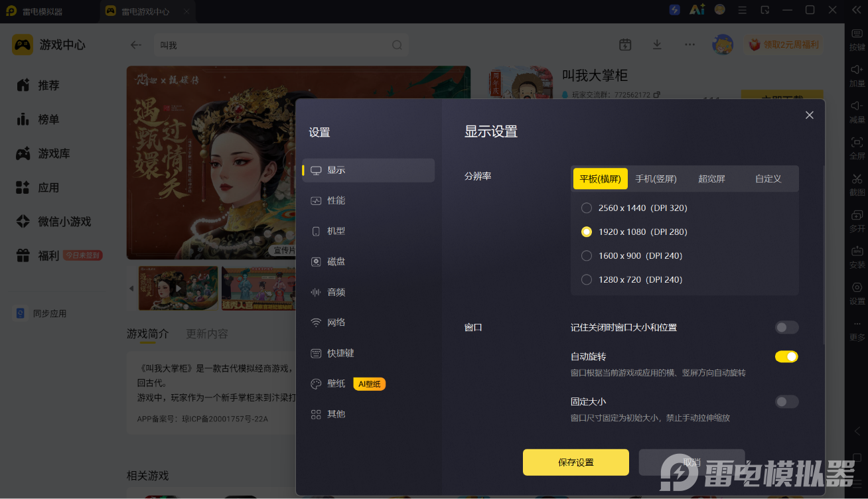The height and width of the screenshot is (499, 868).
Task: Open the hamburger menu in the title bar
Action: [743, 10]
